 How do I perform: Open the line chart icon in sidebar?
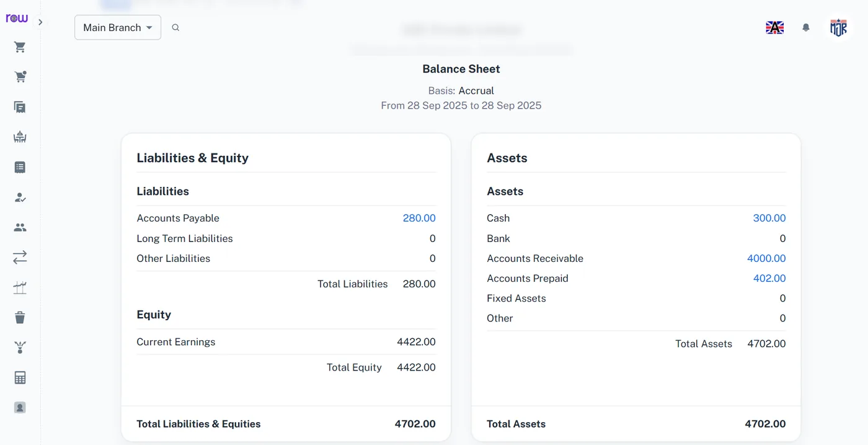pyautogui.click(x=20, y=287)
